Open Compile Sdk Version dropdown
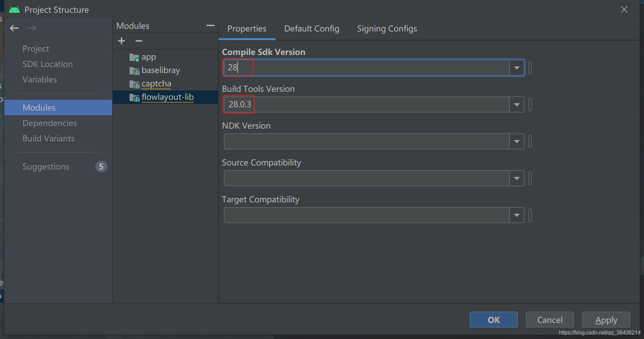The width and height of the screenshot is (644, 339). 517,68
